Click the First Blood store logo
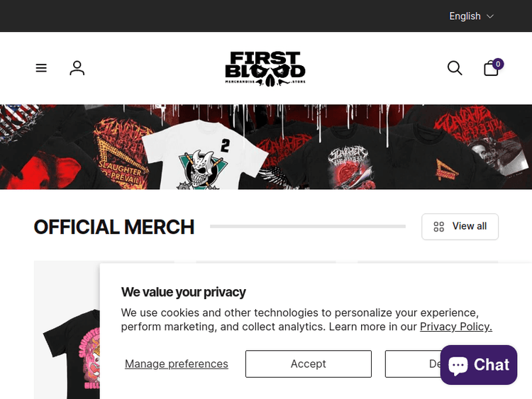532x399 pixels. point(265,68)
